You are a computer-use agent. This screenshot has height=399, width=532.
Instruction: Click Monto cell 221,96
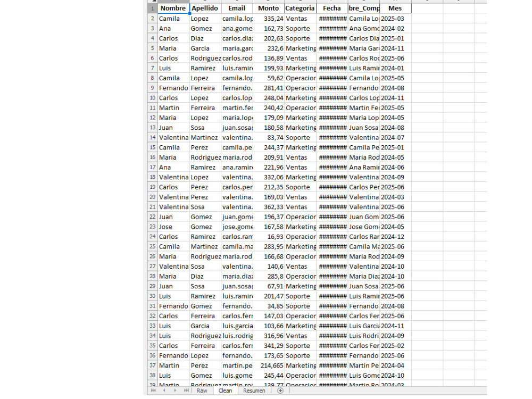[x=268, y=167]
